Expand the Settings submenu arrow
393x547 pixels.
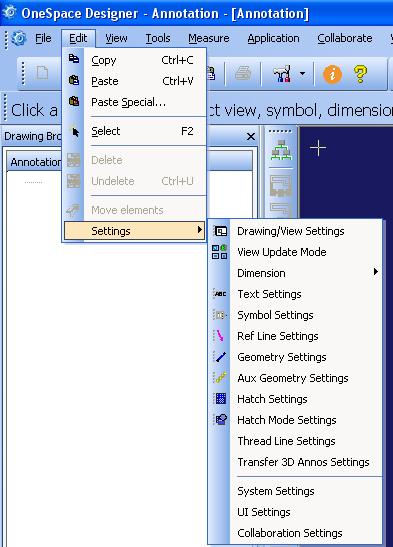[x=199, y=230]
